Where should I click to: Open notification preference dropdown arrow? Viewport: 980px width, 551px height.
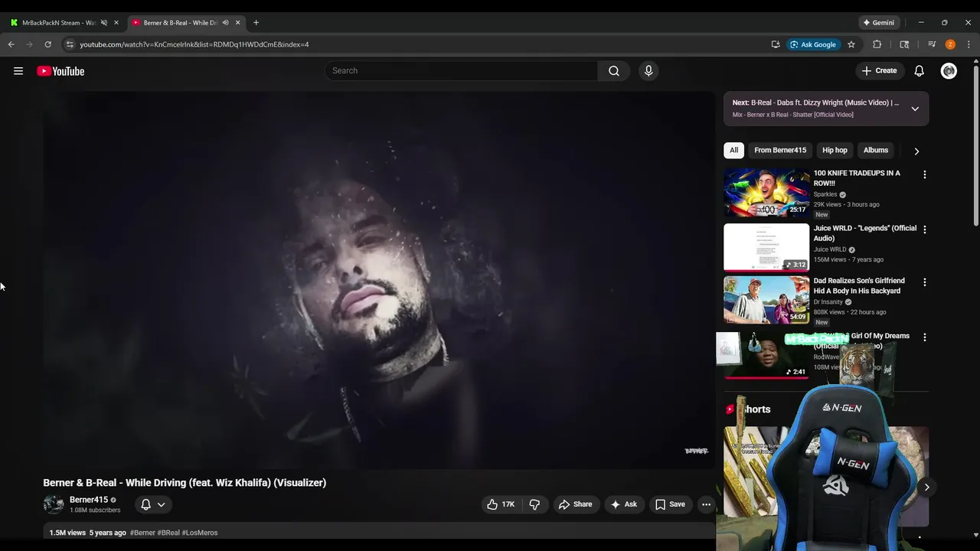161,504
